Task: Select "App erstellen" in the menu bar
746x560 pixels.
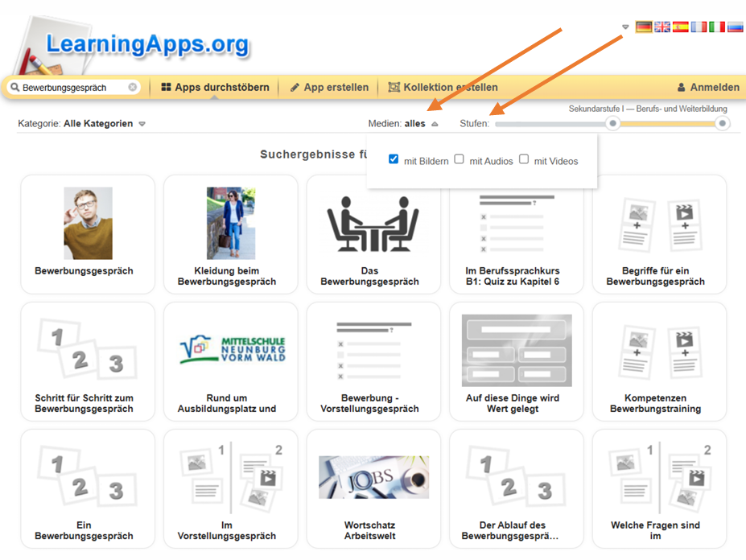Action: pos(329,87)
